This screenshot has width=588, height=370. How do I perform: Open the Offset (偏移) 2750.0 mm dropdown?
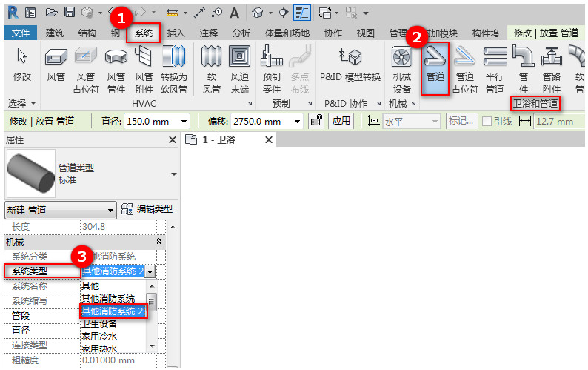(x=297, y=122)
